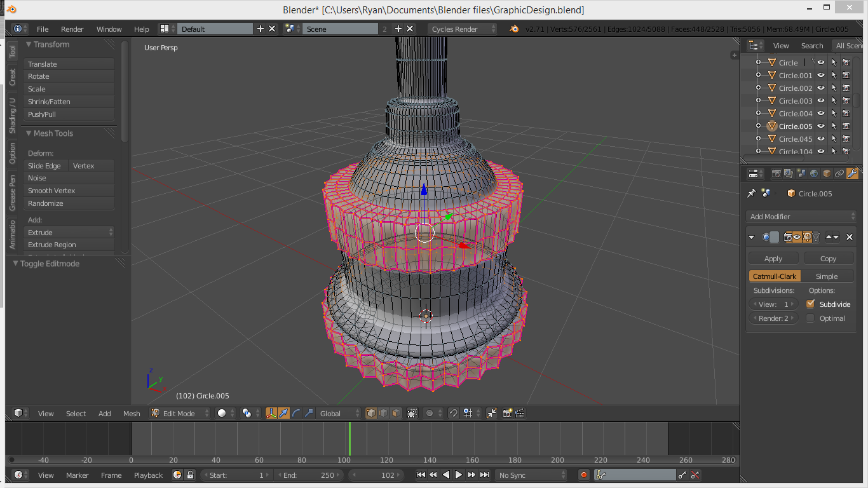Open the Modifiers properties tab (wrench icon)
868x488 pixels.
pos(853,173)
